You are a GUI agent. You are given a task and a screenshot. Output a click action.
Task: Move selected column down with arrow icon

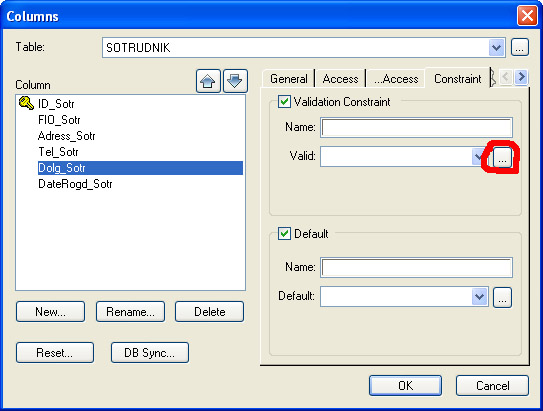click(235, 81)
